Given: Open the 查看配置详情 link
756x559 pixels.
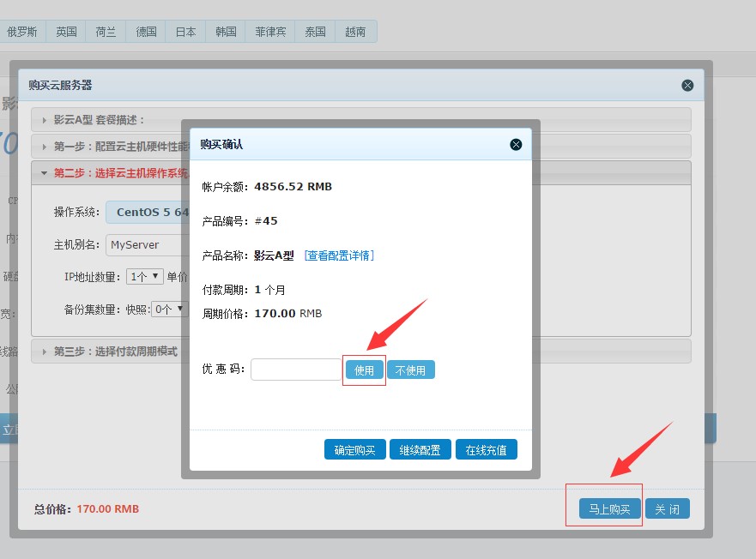Looking at the screenshot, I should coord(339,255).
